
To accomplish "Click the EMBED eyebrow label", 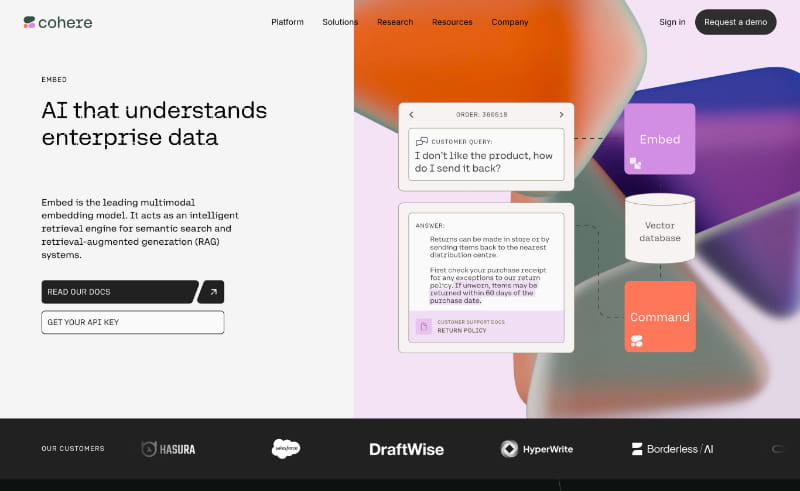I will point(54,80).
